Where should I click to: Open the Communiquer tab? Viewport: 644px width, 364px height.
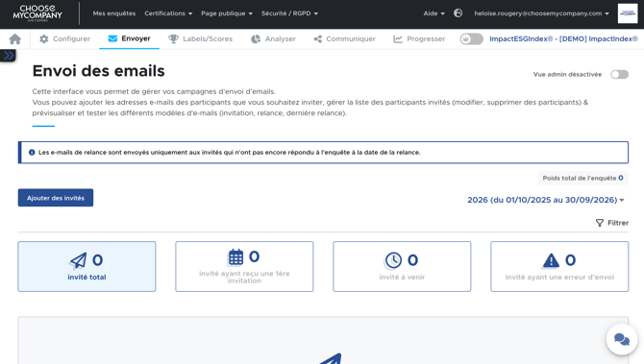(x=345, y=39)
